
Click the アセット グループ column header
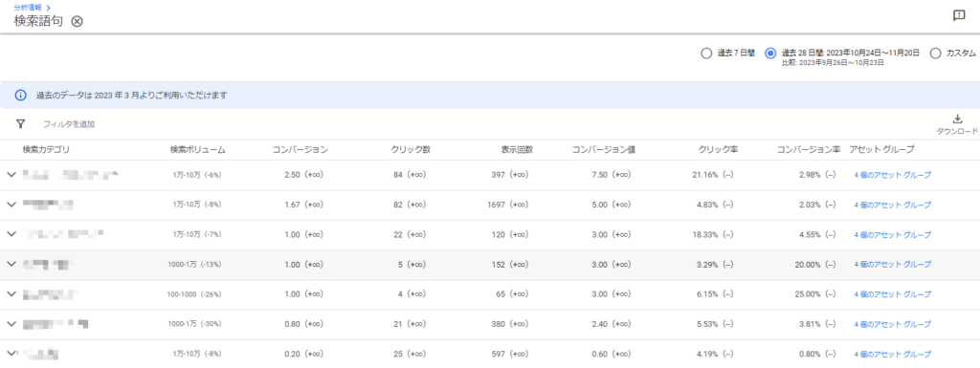click(881, 150)
